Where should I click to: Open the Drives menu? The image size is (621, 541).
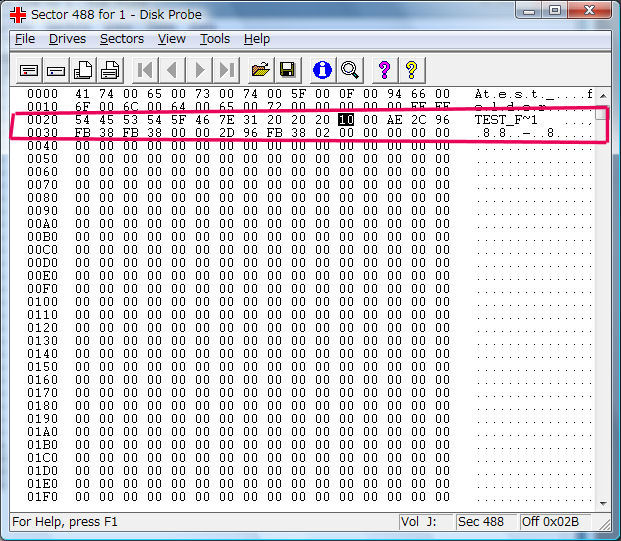pyautogui.click(x=67, y=39)
